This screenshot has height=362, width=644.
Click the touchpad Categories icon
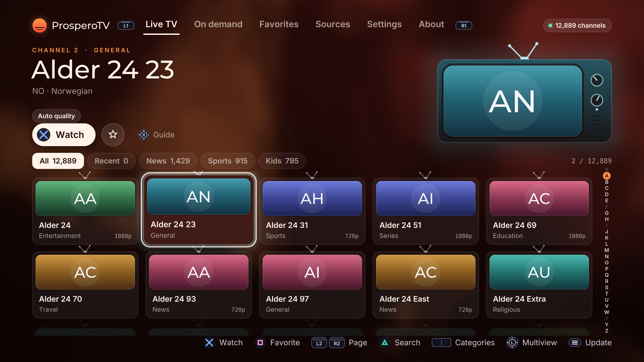pos(441,343)
